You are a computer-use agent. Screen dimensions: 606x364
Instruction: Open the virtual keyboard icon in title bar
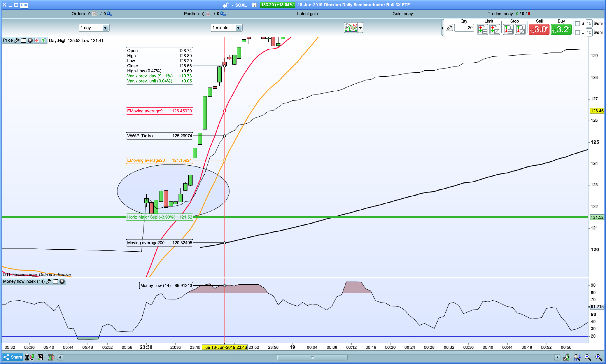coord(24,5)
